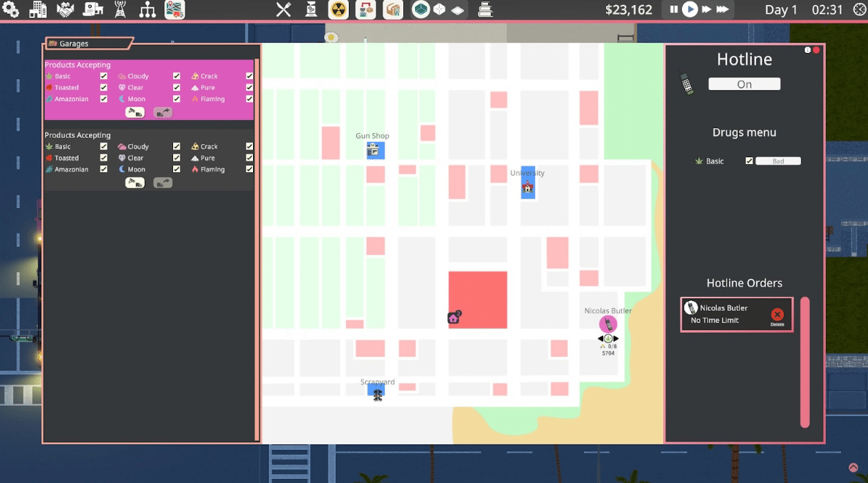Viewport: 868px width, 483px height.
Task: Click the radioactive hazard icon
Action: (338, 10)
